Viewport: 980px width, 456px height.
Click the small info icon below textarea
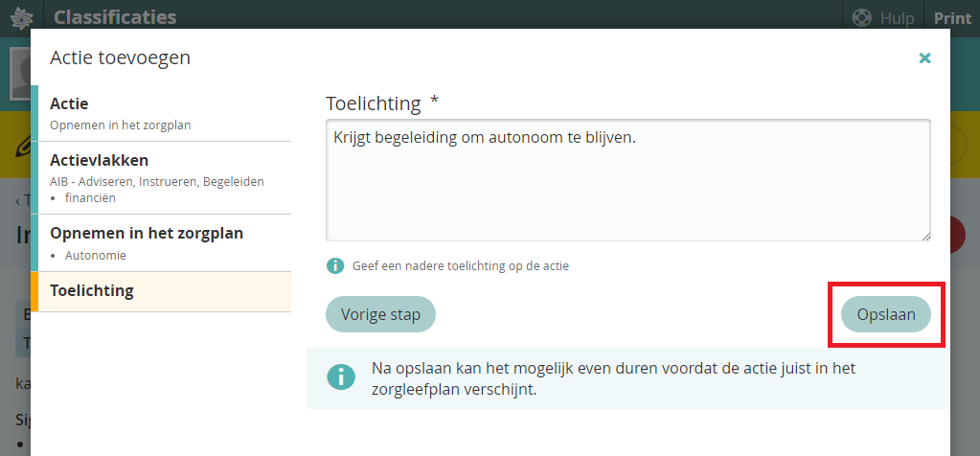(x=335, y=265)
